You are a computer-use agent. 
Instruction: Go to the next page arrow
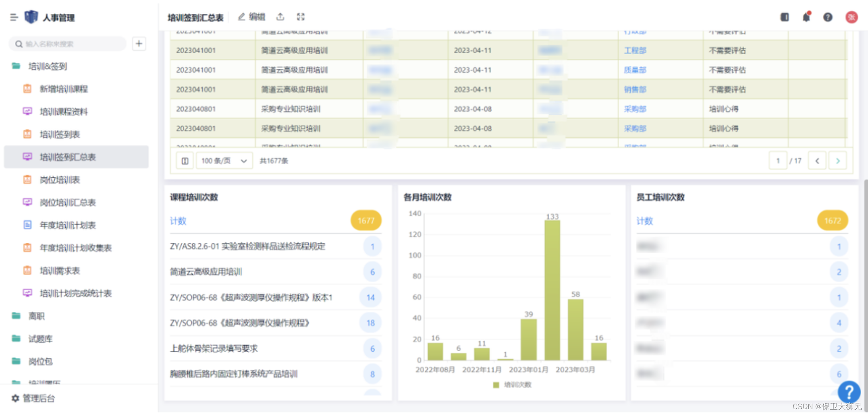point(838,161)
